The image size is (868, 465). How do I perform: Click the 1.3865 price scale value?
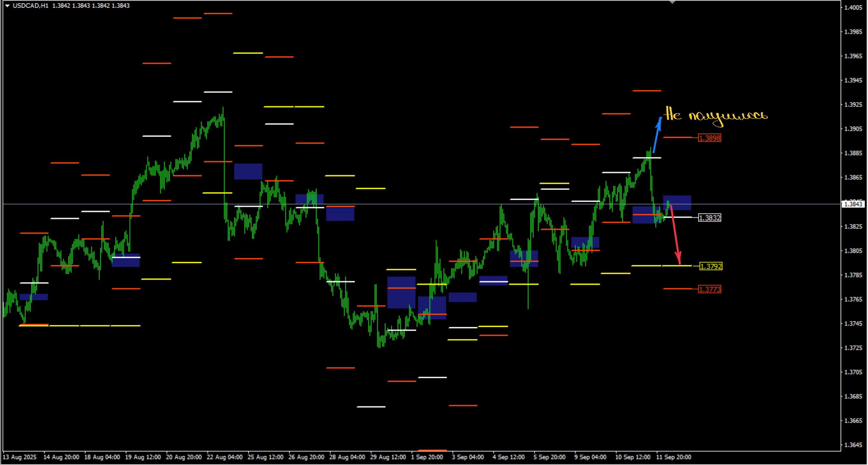click(x=853, y=177)
